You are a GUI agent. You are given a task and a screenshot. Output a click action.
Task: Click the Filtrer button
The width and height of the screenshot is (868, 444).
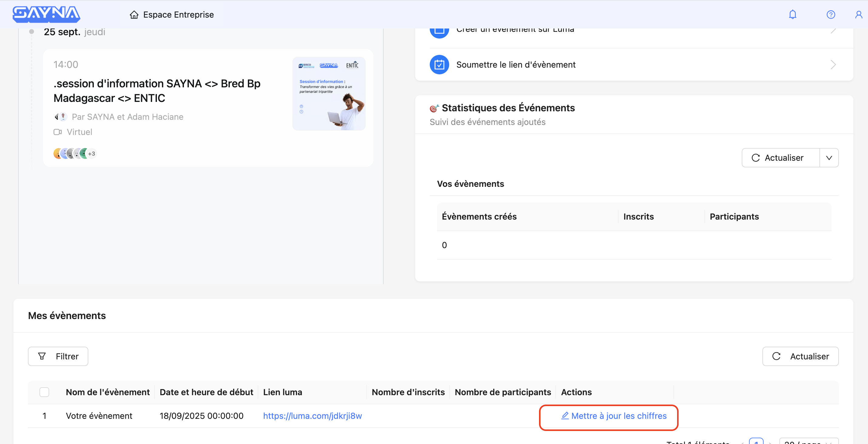click(x=58, y=356)
